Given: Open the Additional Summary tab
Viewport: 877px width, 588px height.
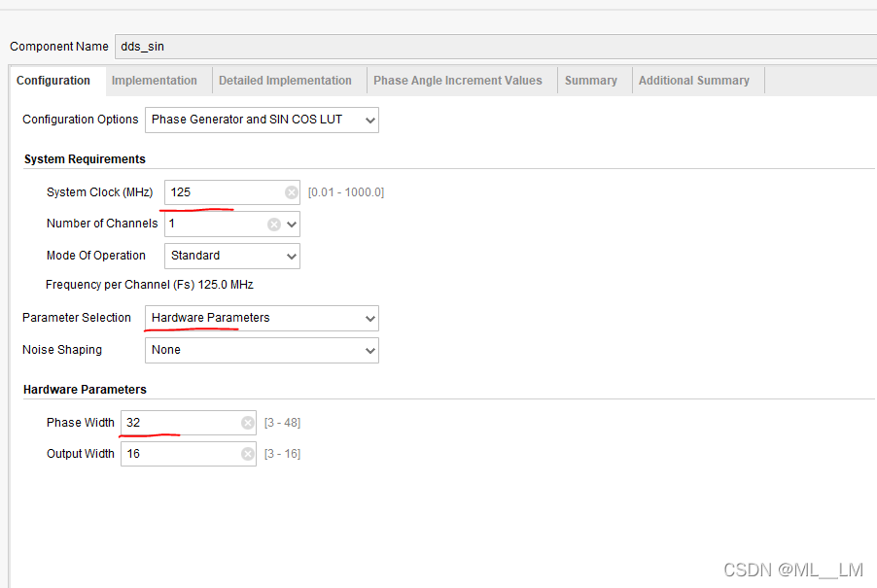Looking at the screenshot, I should [x=694, y=81].
